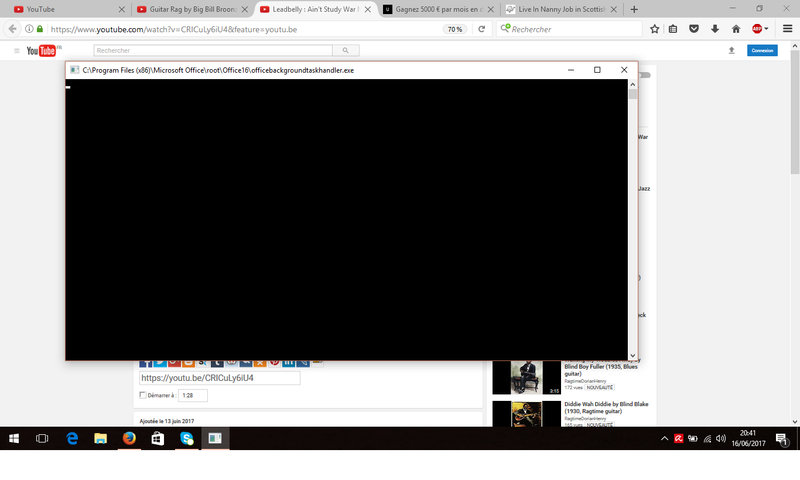
Task: Reset the 70 % zoom indicator
Action: point(455,29)
